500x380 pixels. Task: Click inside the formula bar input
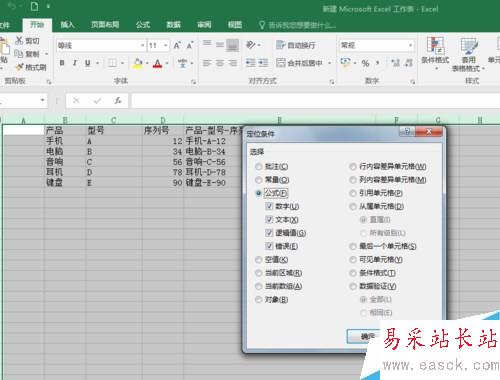point(315,100)
